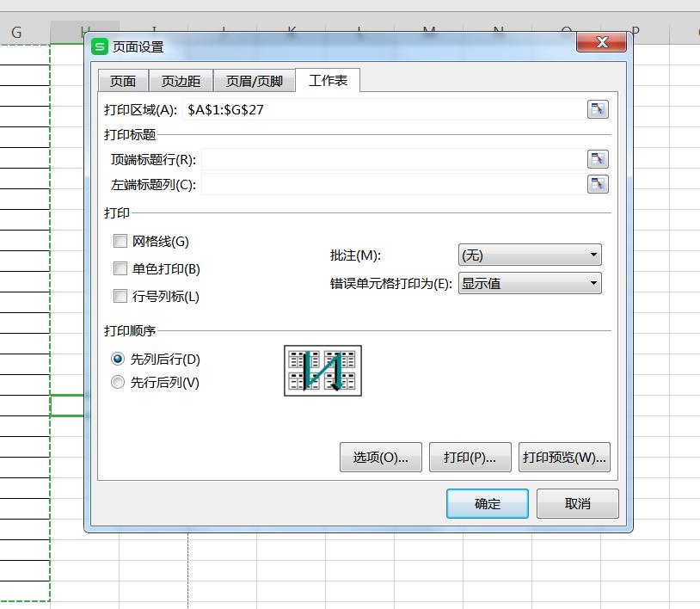Expand the 显示值 error cell options list
Screen dimensions: 700x609
pyautogui.click(x=593, y=283)
